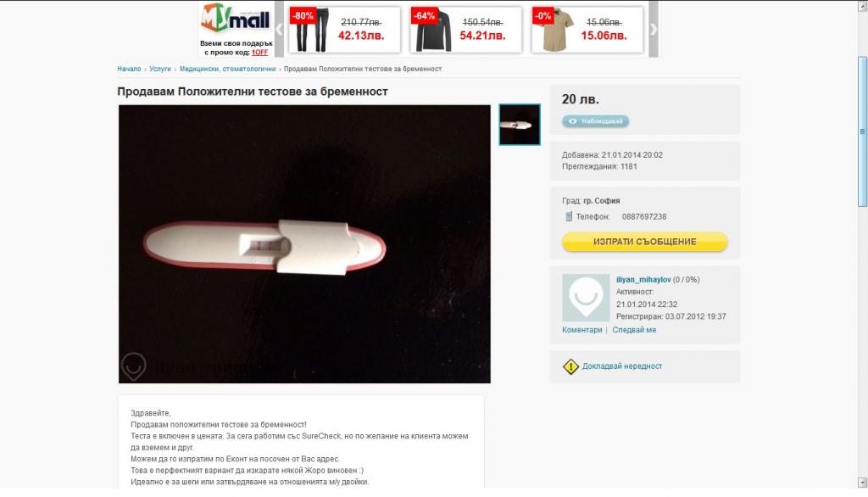Click the yellow warning report icon
The image size is (868, 497).
[570, 366]
